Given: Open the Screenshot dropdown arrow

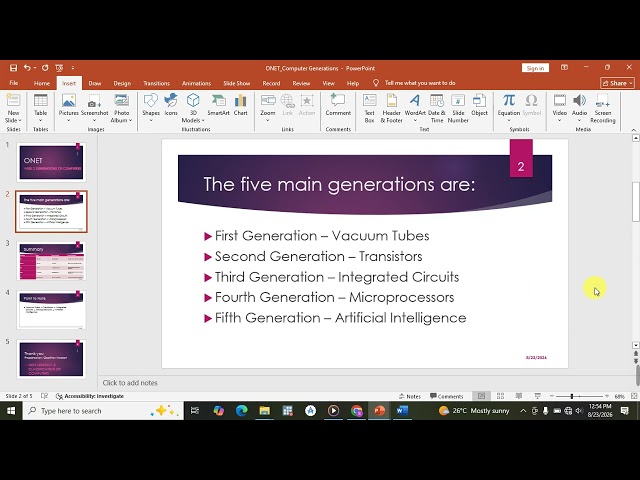Looking at the screenshot, I should [x=94, y=120].
